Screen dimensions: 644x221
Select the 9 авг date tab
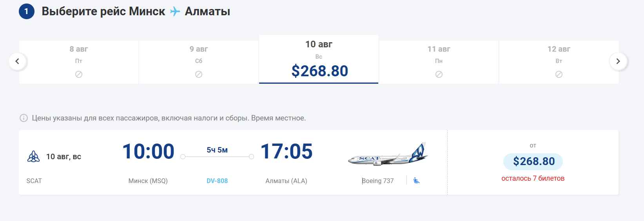pos(199,61)
